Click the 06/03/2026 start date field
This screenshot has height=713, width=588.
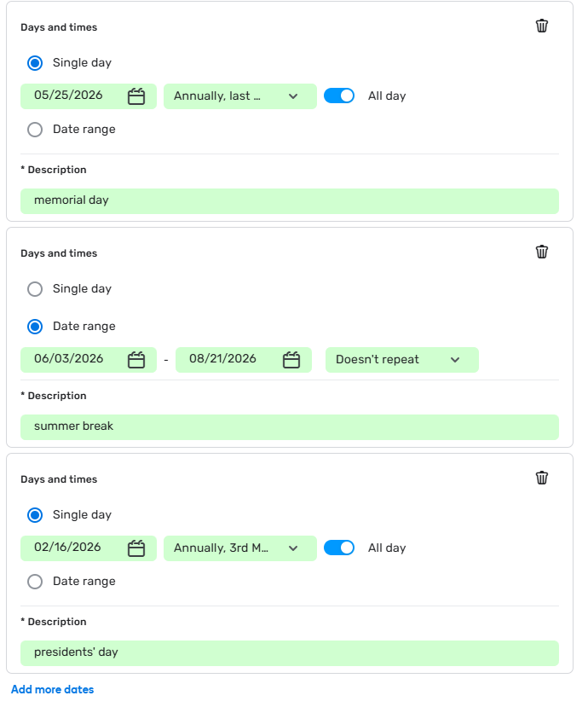(72, 360)
